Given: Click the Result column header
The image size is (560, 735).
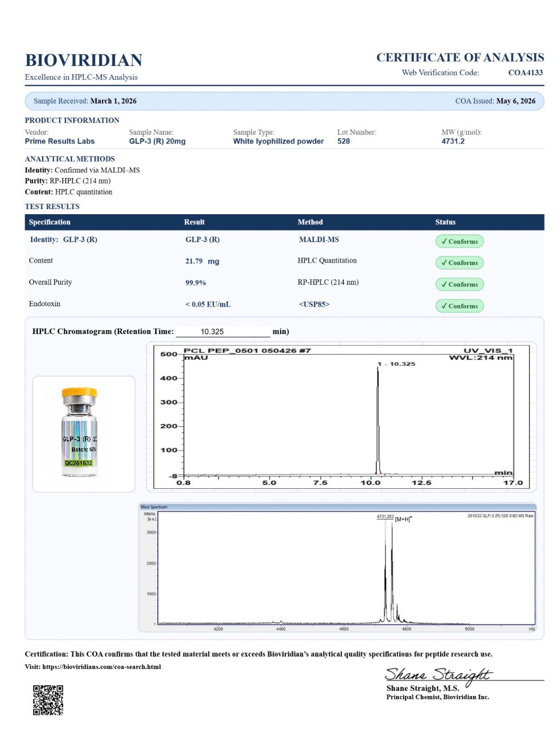Looking at the screenshot, I should tap(195, 222).
